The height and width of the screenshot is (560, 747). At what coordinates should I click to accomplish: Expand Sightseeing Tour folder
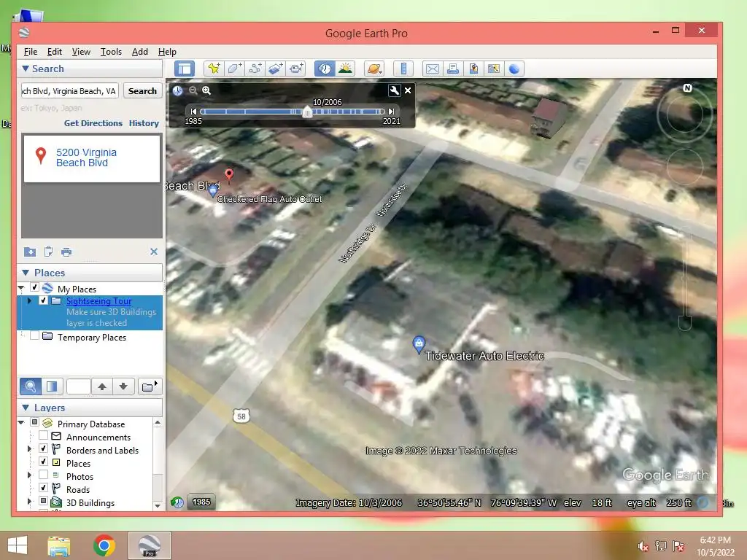[29, 300]
